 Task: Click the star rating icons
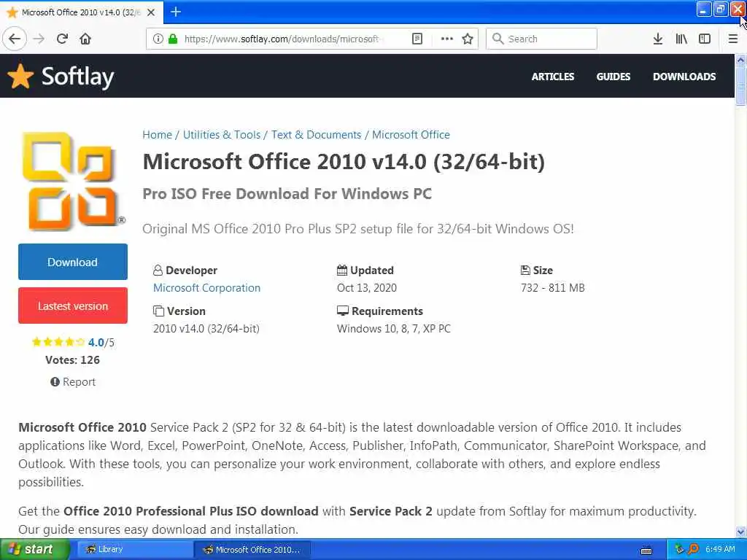coord(58,342)
